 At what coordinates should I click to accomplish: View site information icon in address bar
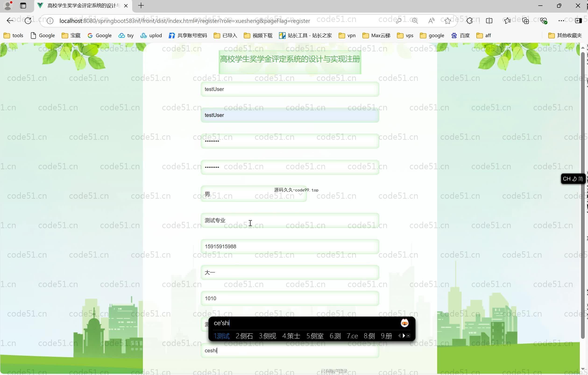(50, 21)
